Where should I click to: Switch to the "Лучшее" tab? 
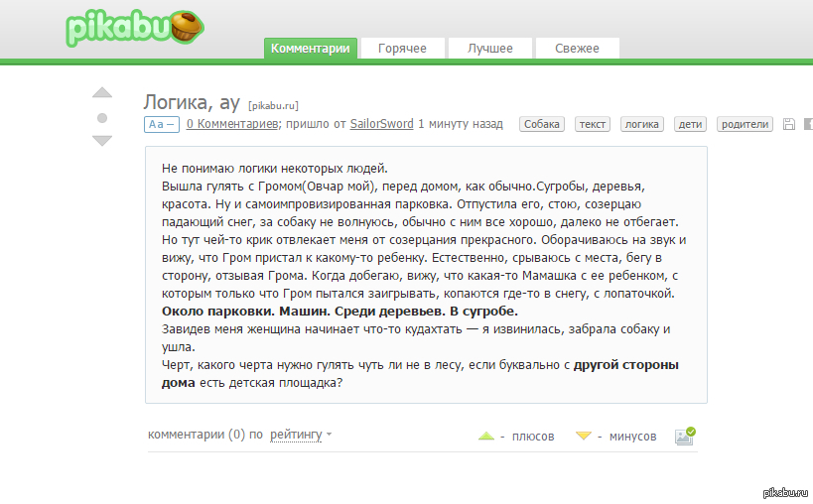tap(489, 48)
